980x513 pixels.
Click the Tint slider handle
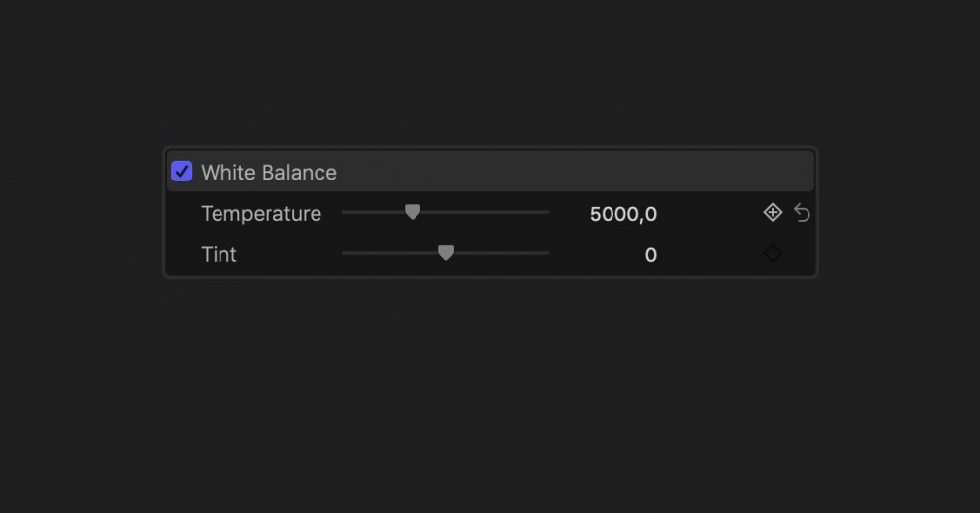tap(446, 253)
